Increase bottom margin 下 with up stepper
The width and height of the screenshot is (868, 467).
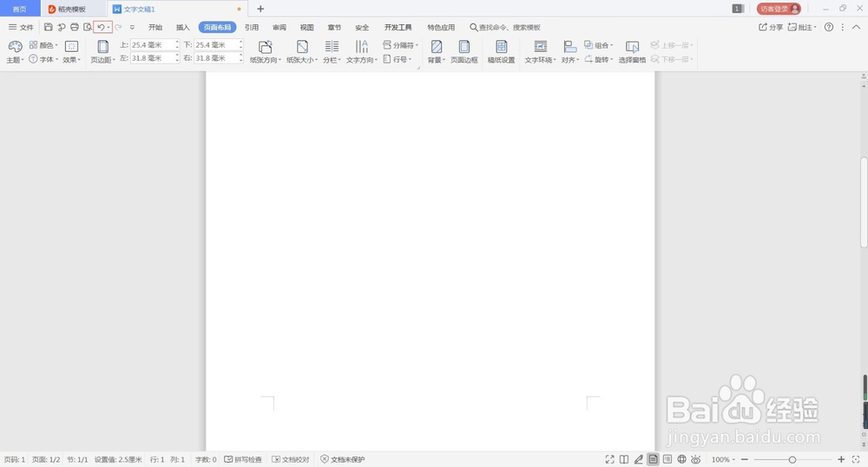click(240, 42)
